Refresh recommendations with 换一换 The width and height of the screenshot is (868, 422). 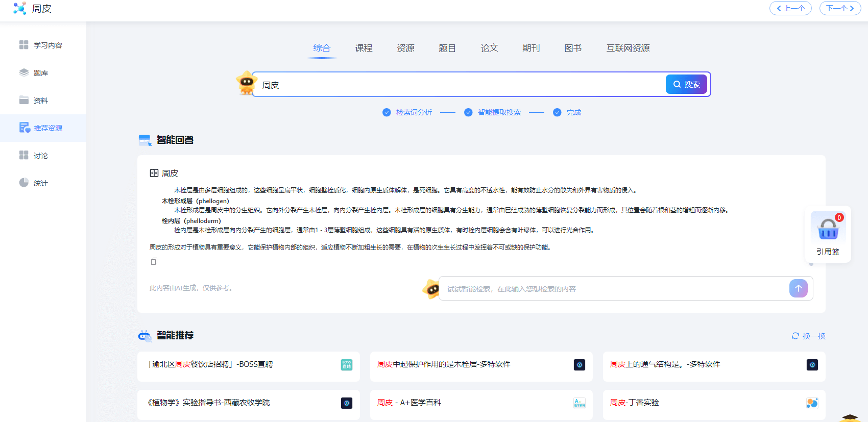pyautogui.click(x=809, y=336)
